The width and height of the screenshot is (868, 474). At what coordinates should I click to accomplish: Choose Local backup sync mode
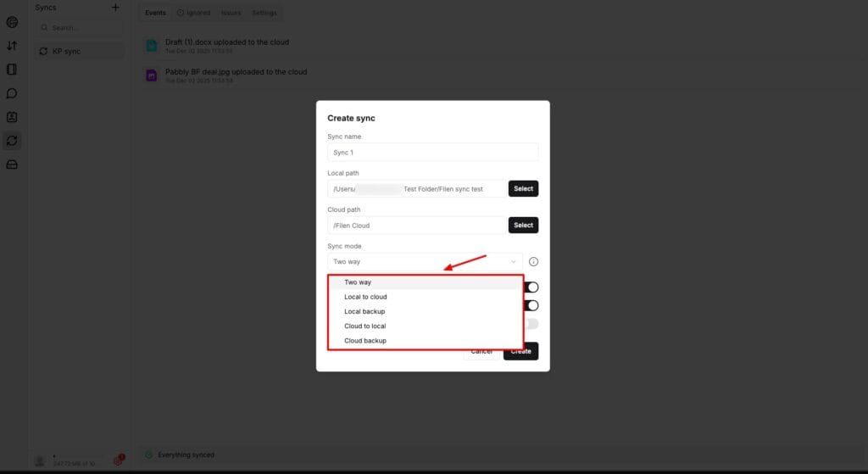click(426, 311)
